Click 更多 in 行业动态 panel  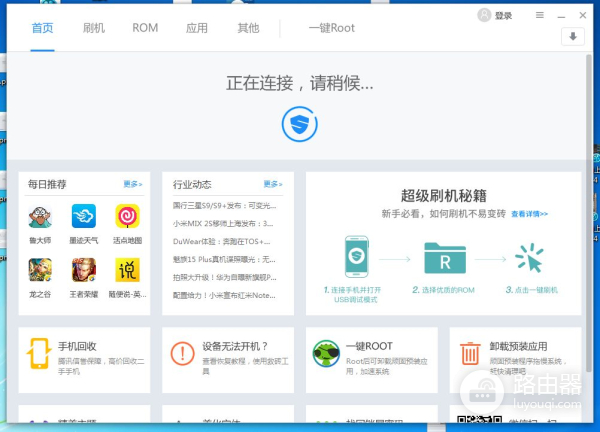(273, 184)
